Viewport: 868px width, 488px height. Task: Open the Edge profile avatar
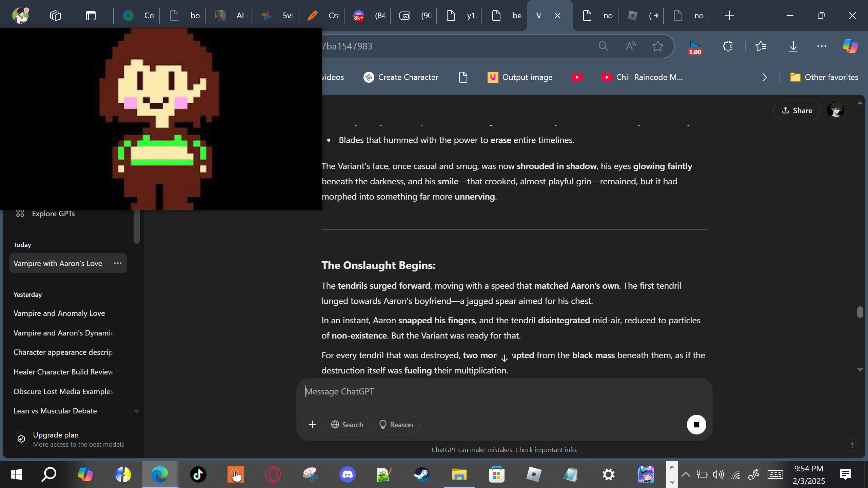(20, 16)
